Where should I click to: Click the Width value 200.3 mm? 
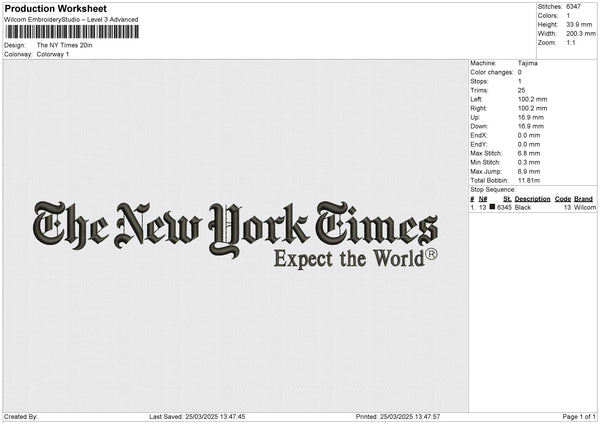581,34
